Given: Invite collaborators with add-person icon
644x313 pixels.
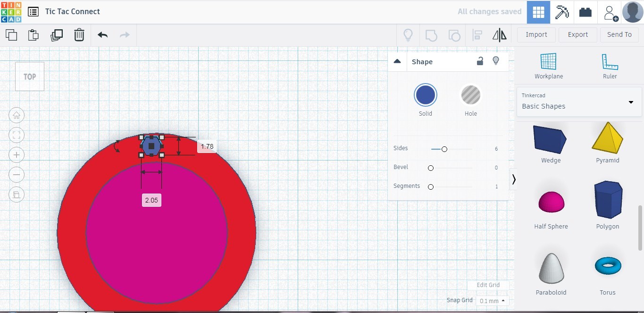Looking at the screenshot, I should tap(610, 13).
